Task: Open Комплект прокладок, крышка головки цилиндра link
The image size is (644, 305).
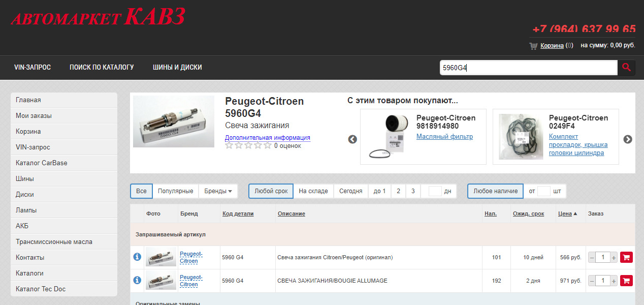Action: click(578, 145)
